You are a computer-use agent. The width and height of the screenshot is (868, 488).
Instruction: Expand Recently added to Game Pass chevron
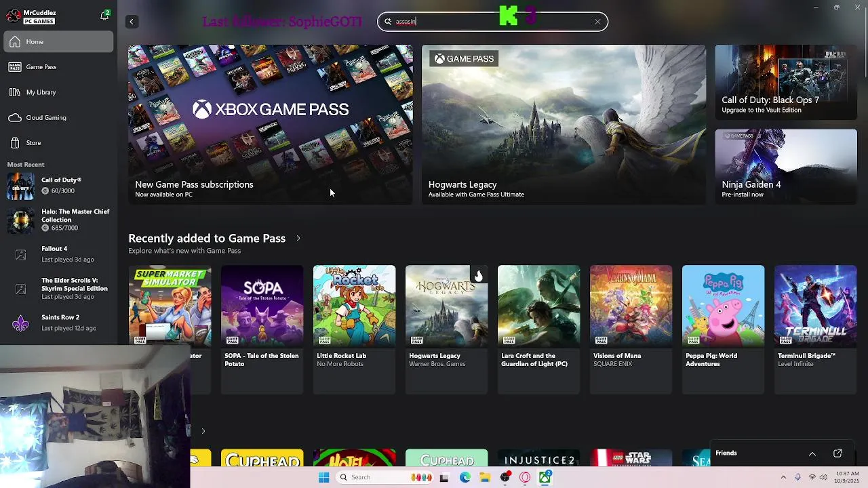tap(298, 239)
